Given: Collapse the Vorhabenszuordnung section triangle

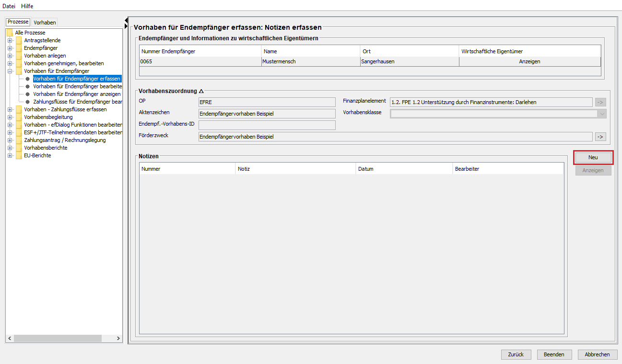Looking at the screenshot, I should coord(201,91).
